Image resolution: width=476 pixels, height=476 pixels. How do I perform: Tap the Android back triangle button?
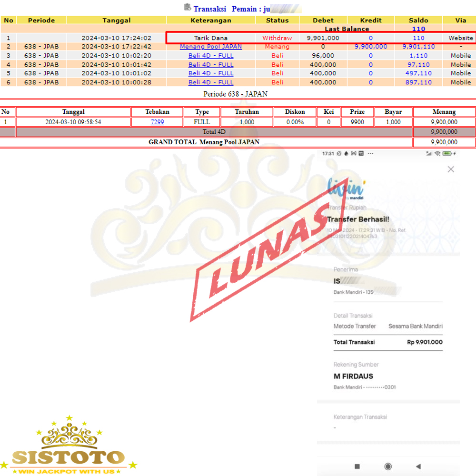pos(418,466)
